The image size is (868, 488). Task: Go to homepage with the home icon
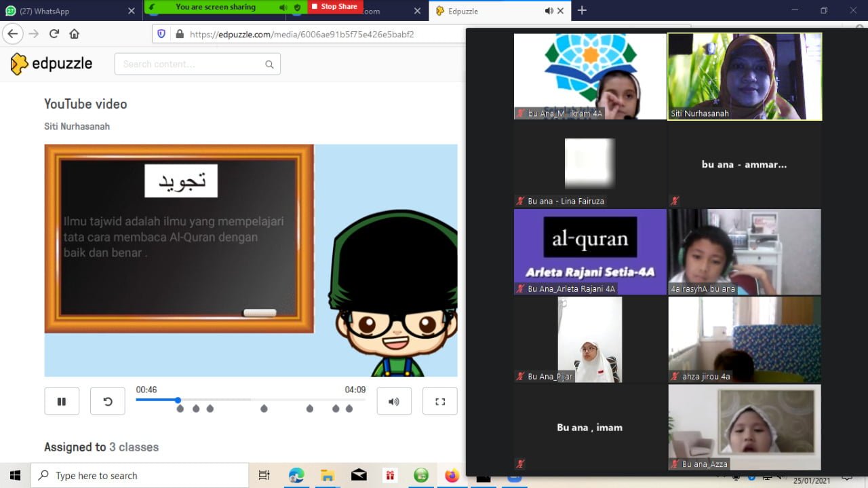point(75,33)
